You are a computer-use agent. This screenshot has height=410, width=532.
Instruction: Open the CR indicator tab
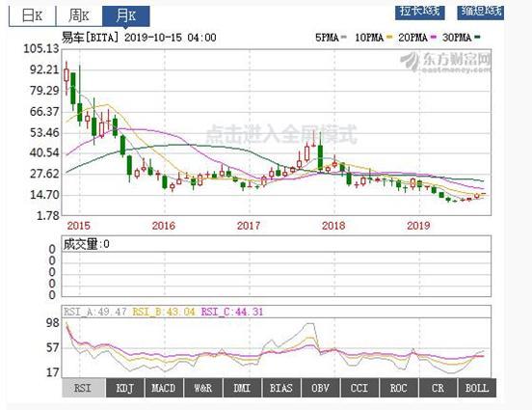[x=438, y=388]
